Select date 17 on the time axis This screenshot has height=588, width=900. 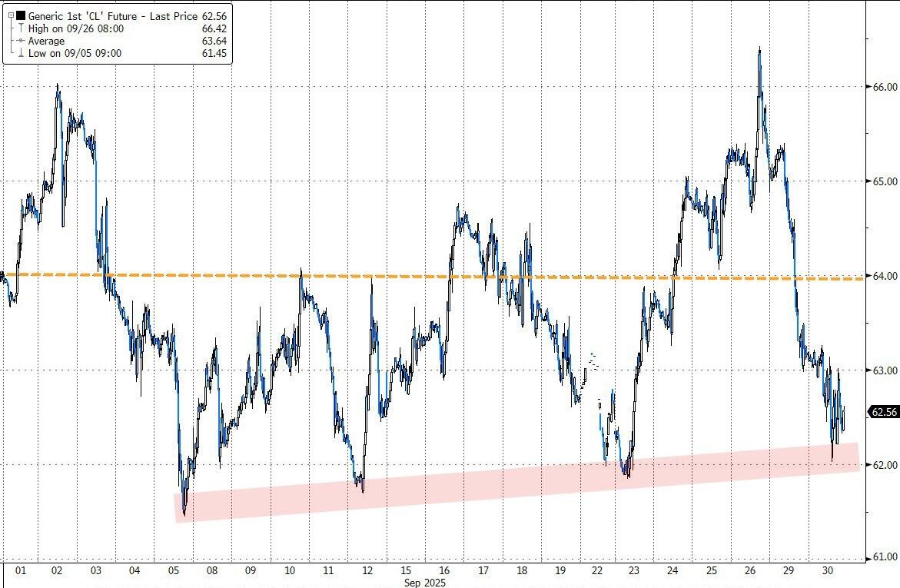coord(483,571)
